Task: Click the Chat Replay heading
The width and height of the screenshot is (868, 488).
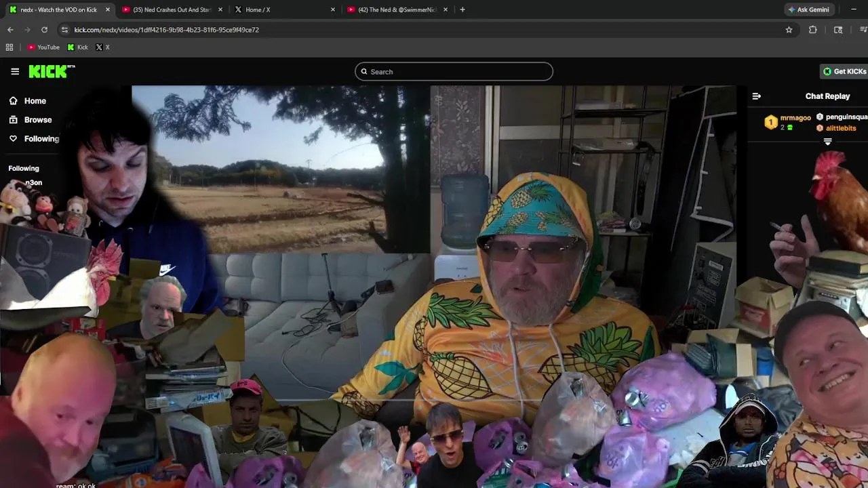Action: pyautogui.click(x=827, y=96)
